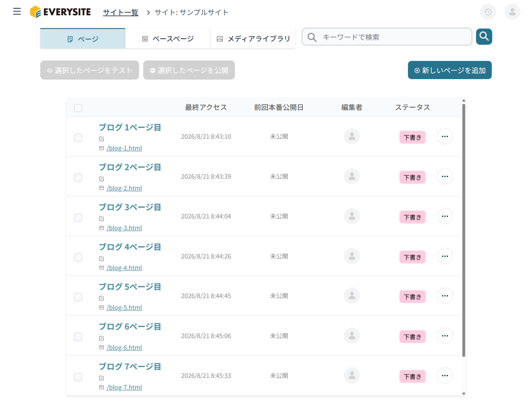
Task: Click the edit icon under ブログ 2ページ目
Action: point(102,179)
